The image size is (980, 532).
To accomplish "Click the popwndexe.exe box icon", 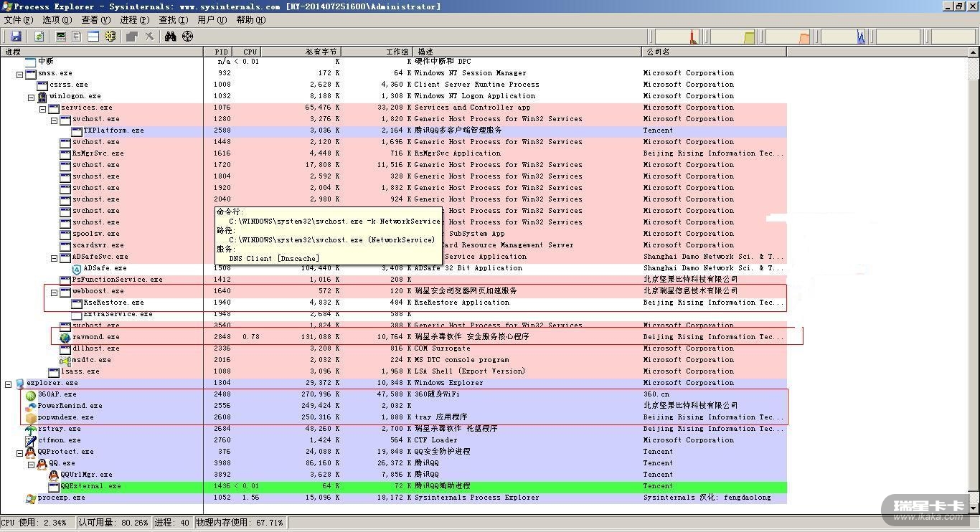I will pos(31,417).
